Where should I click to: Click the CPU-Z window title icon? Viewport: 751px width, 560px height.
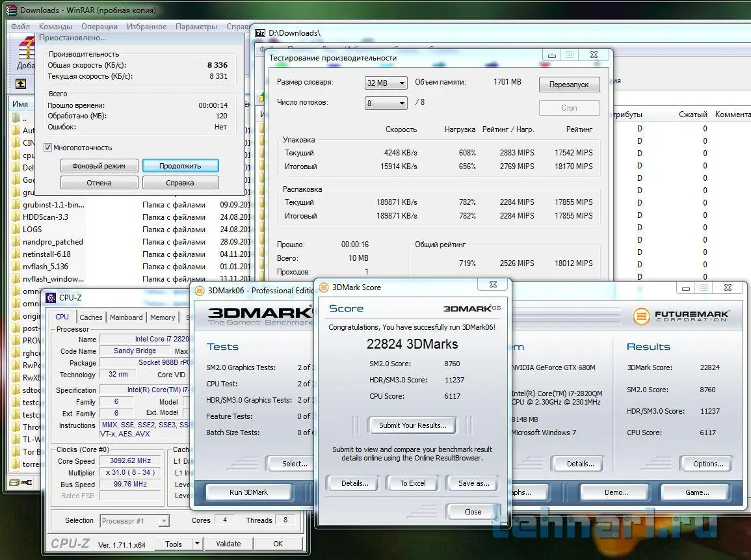point(51,298)
